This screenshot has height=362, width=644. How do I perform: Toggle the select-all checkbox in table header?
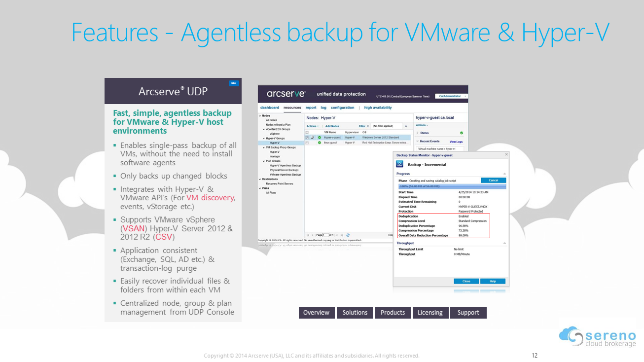[307, 132]
